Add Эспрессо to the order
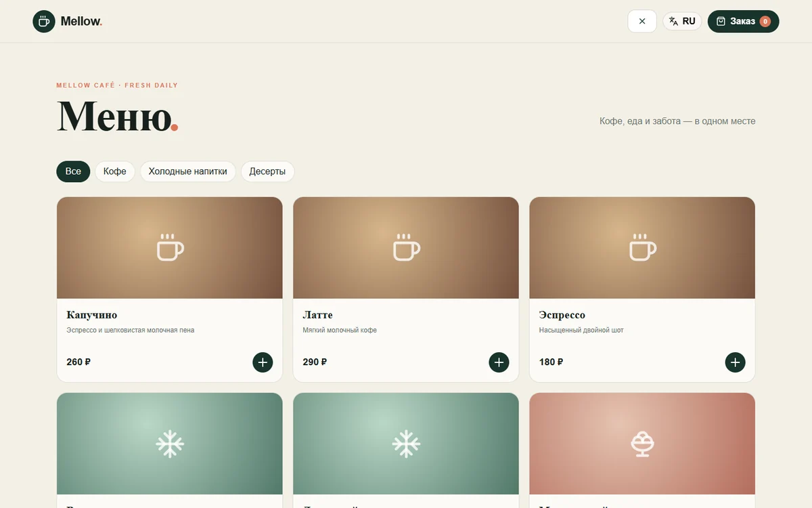Viewport: 812px width, 508px height. 735,362
